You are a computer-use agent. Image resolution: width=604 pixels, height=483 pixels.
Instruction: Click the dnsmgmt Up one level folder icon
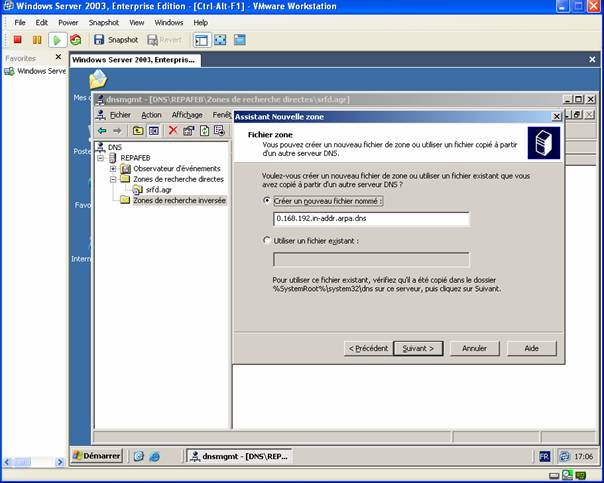pyautogui.click(x=138, y=131)
